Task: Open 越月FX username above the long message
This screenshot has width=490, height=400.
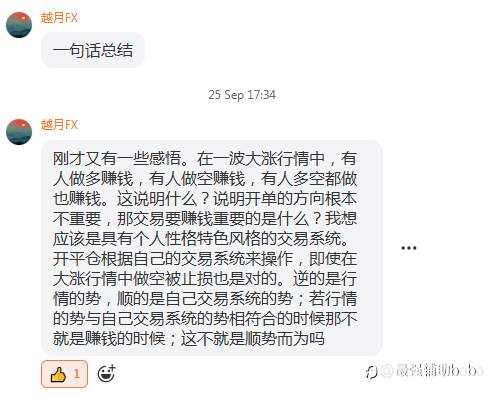Action: 59,124
